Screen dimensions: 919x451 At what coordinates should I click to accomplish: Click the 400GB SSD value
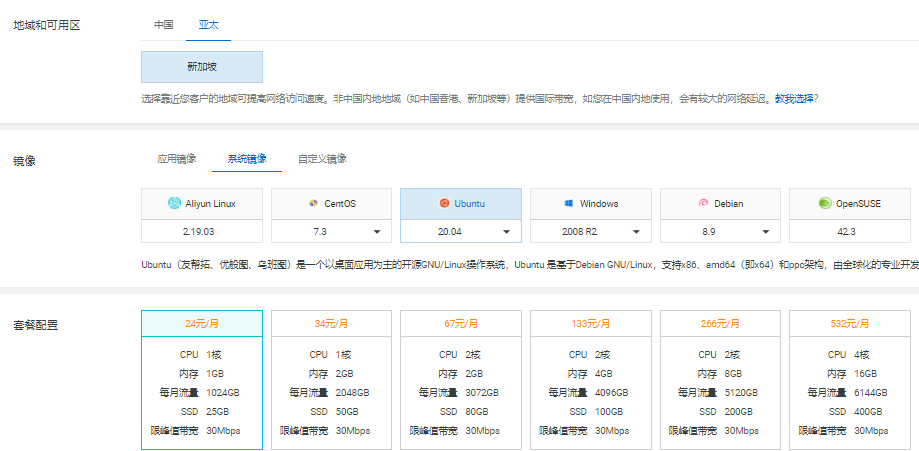(868, 412)
